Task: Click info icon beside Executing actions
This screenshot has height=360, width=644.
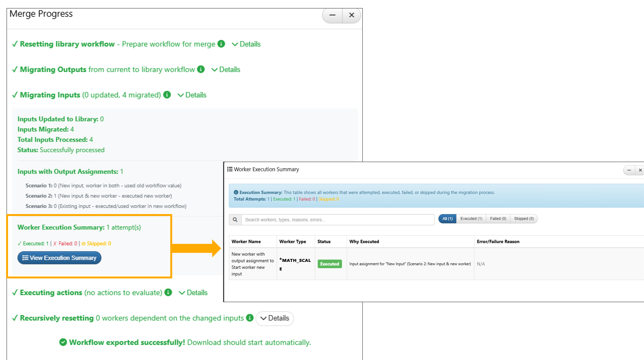Action: click(168, 292)
